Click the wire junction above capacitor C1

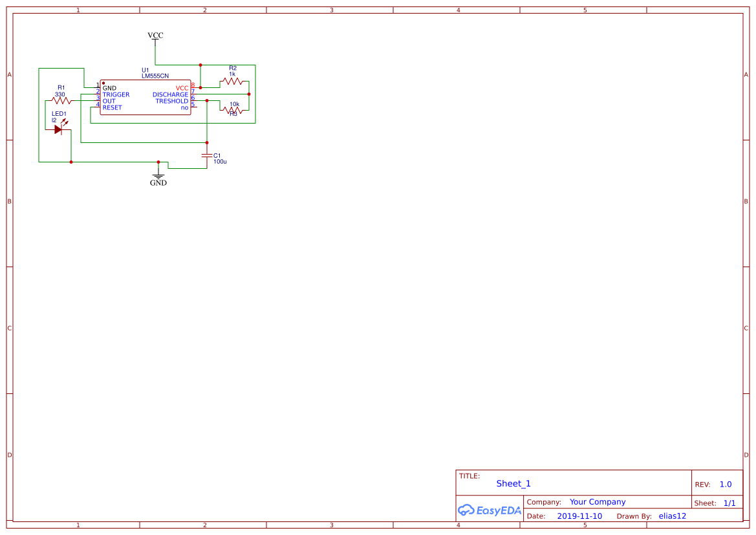pos(206,142)
